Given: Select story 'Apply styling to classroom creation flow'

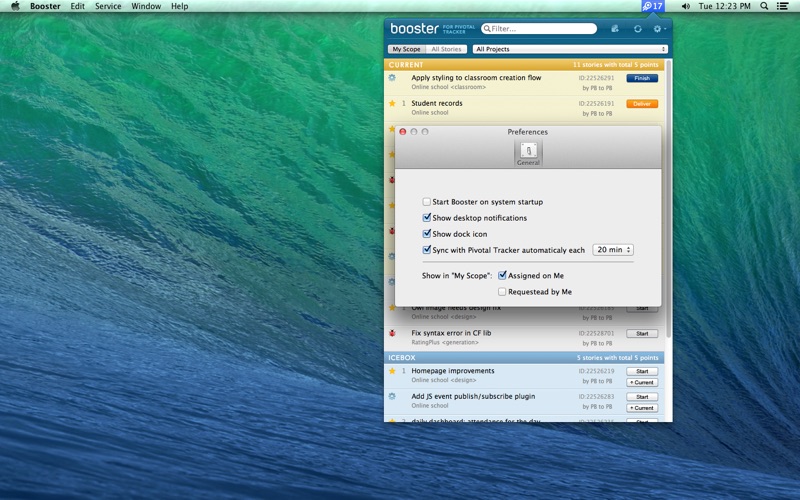Looking at the screenshot, I should point(476,78).
